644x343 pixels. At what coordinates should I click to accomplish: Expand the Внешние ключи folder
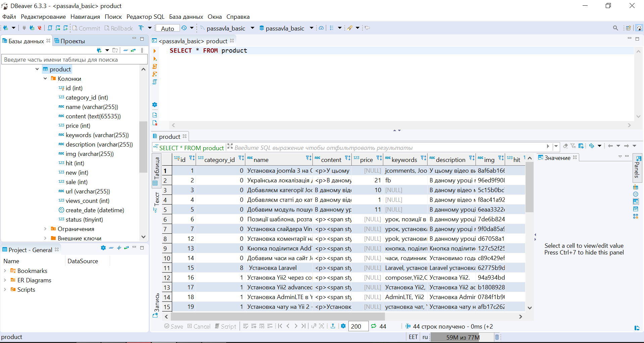coord(45,238)
